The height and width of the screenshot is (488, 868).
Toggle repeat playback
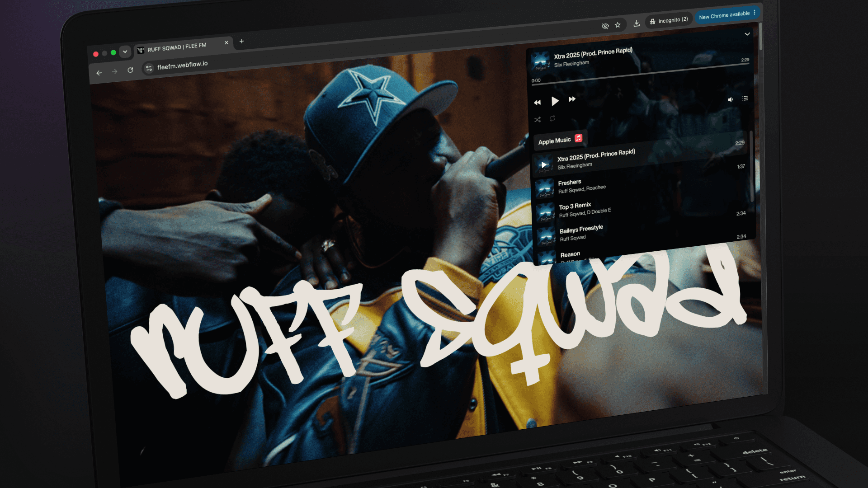click(x=552, y=118)
